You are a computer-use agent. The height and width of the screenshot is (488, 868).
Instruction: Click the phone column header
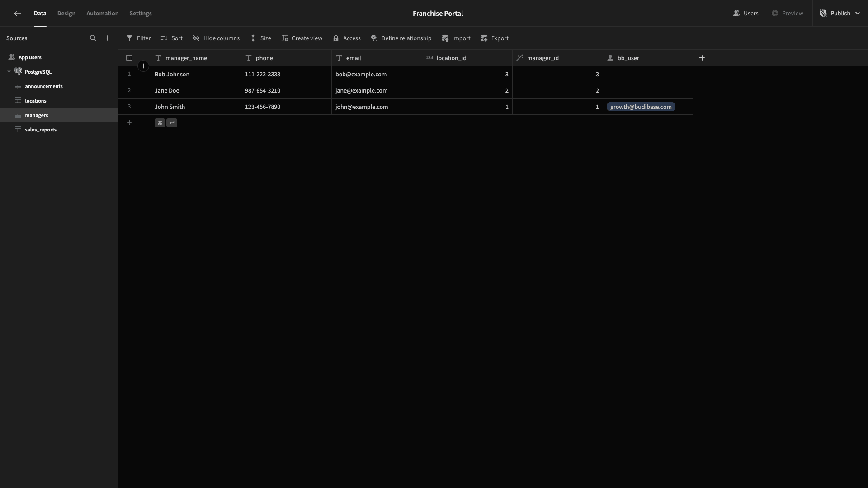(x=286, y=58)
